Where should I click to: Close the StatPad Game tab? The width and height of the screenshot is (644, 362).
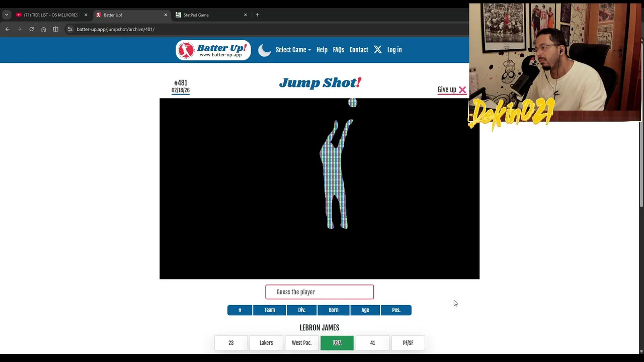click(x=246, y=15)
